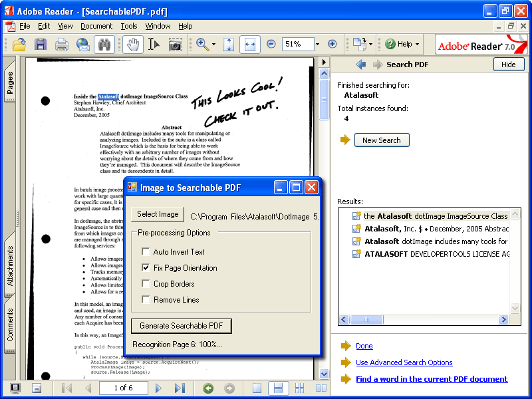The image size is (532, 399).
Task: Uncheck Fix Page Orientation
Action: tap(146, 268)
